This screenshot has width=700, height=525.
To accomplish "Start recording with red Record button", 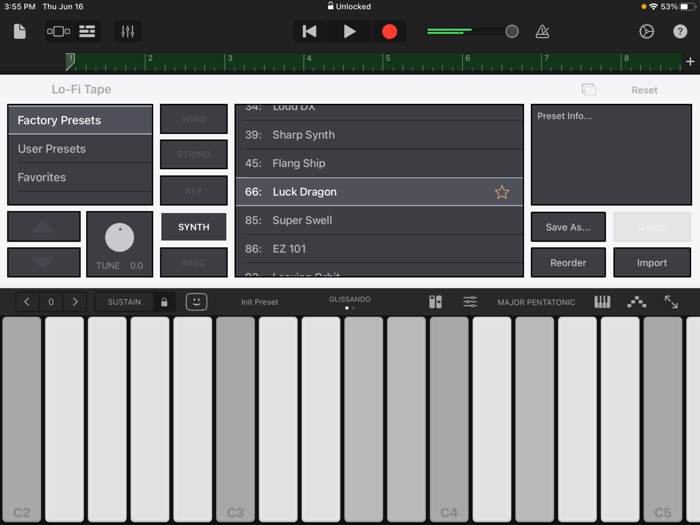I will [x=389, y=32].
